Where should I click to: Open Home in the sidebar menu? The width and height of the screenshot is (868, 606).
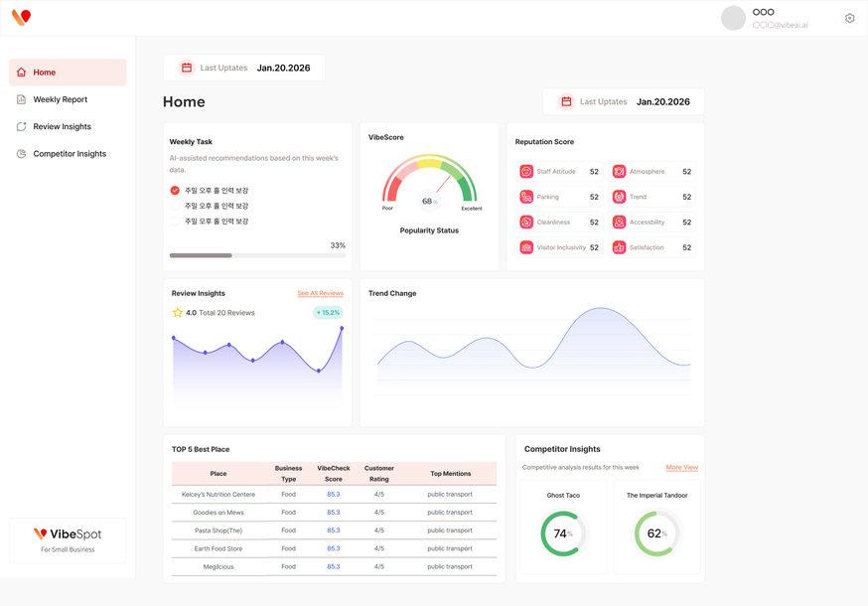(68, 72)
